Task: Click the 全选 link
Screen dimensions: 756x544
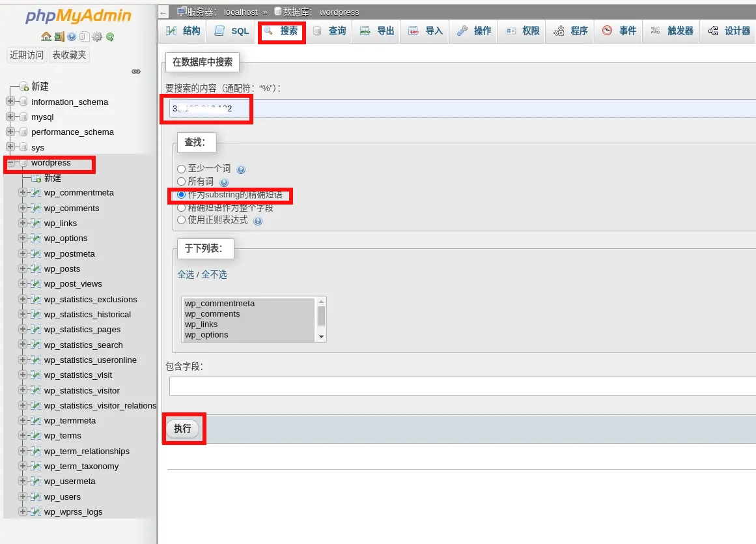Action: tap(186, 274)
